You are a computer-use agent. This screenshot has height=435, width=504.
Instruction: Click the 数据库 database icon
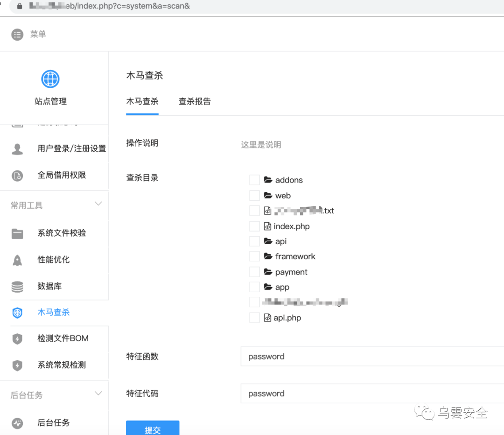tap(17, 286)
